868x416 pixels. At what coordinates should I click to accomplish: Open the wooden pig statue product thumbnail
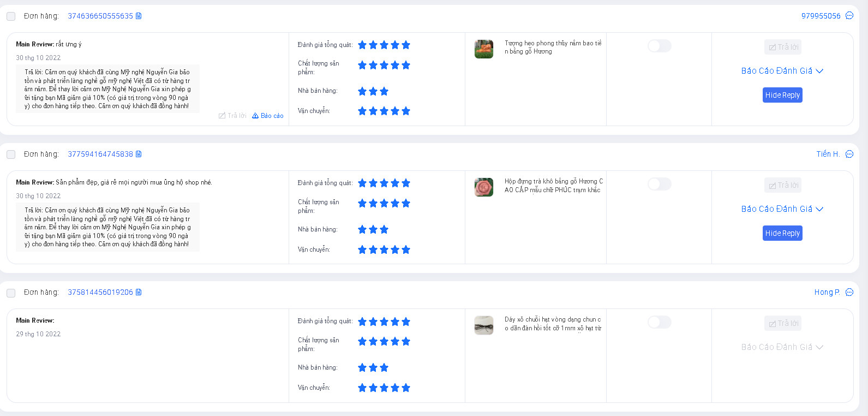484,49
